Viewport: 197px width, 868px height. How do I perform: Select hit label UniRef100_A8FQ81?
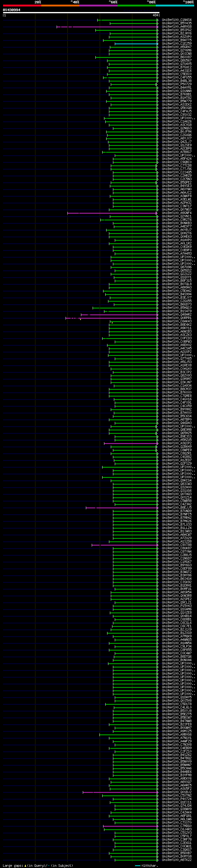tap(177, 816)
